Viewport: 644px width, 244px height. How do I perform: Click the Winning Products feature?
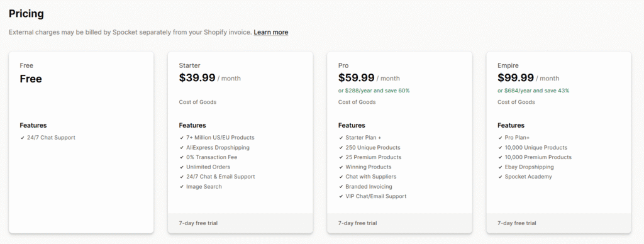pyautogui.click(x=369, y=167)
